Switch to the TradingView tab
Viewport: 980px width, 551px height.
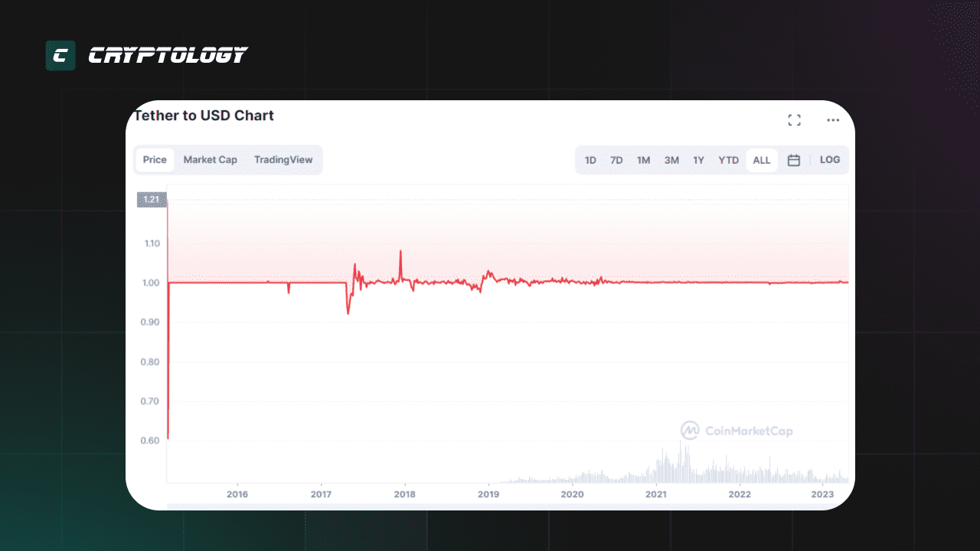point(283,160)
